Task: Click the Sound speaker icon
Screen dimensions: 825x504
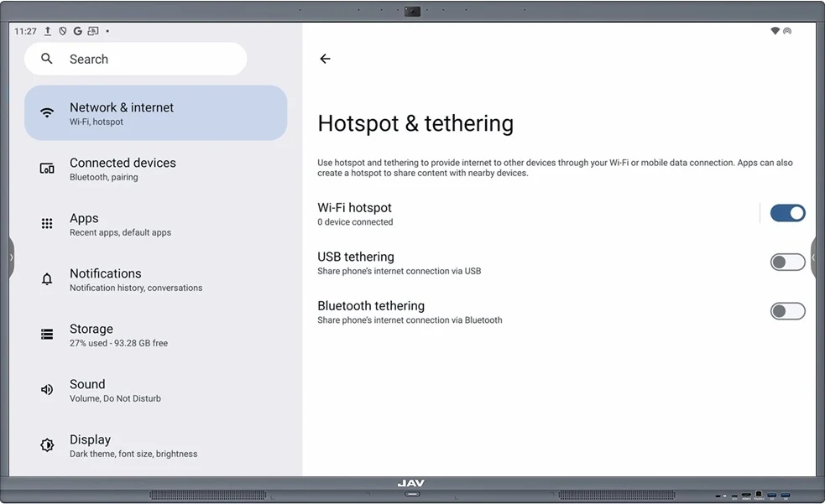Action: [46, 388]
